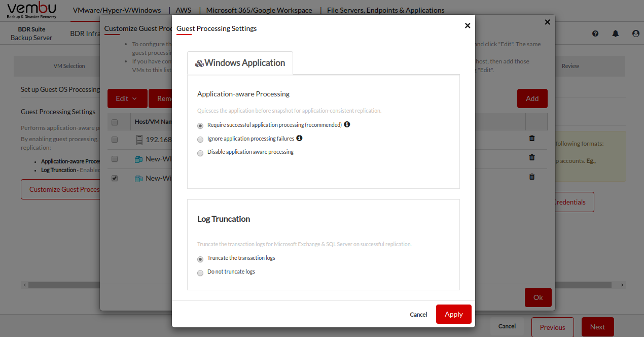Click the horizontal scrollbar left arrow

pos(24,285)
